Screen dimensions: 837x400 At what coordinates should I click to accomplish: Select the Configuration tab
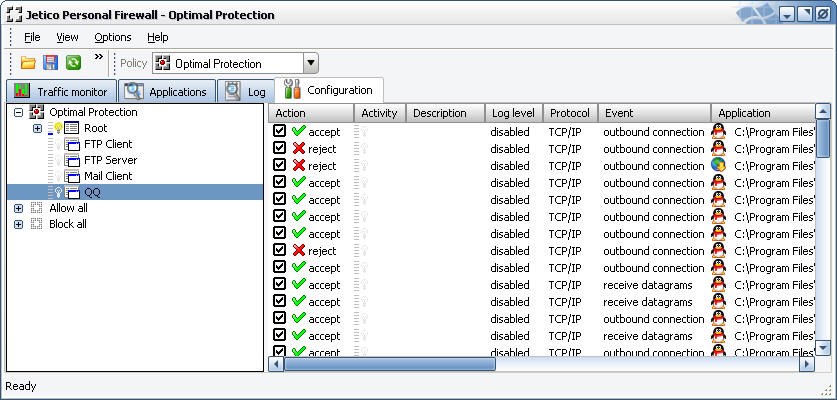[328, 90]
